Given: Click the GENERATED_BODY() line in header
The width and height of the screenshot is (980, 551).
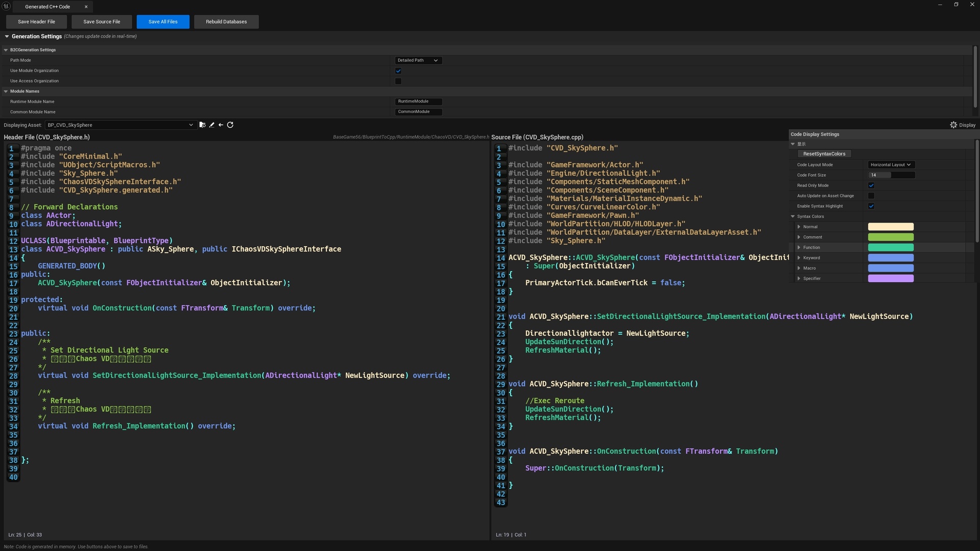Looking at the screenshot, I should point(71,266).
